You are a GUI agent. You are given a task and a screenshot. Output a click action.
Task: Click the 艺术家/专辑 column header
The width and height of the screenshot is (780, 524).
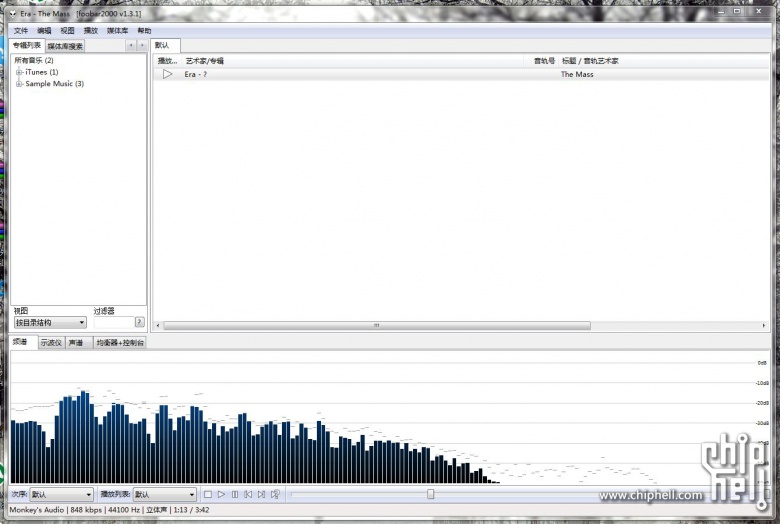coord(353,61)
